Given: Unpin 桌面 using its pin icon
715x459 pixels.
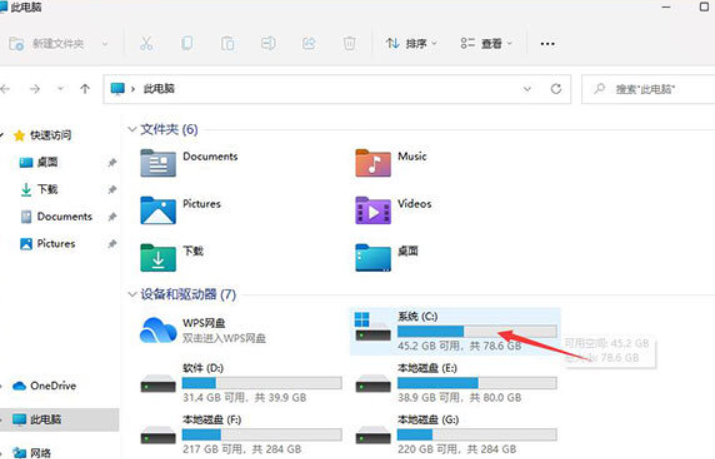Looking at the screenshot, I should (112, 162).
